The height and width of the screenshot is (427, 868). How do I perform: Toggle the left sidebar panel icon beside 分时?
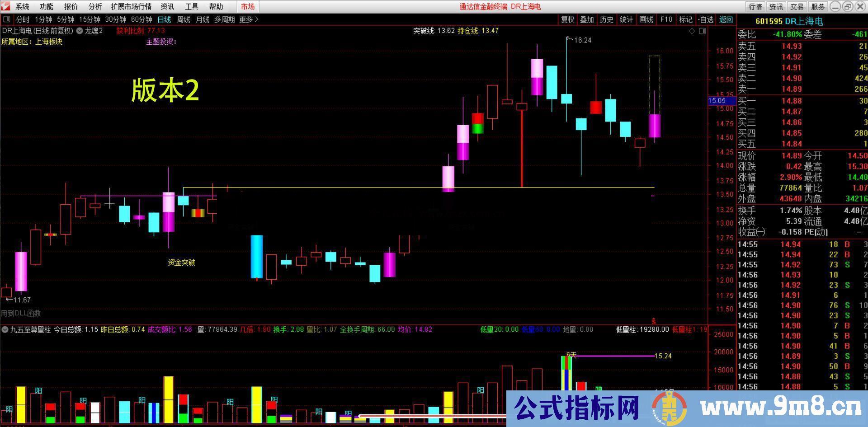(x=7, y=19)
